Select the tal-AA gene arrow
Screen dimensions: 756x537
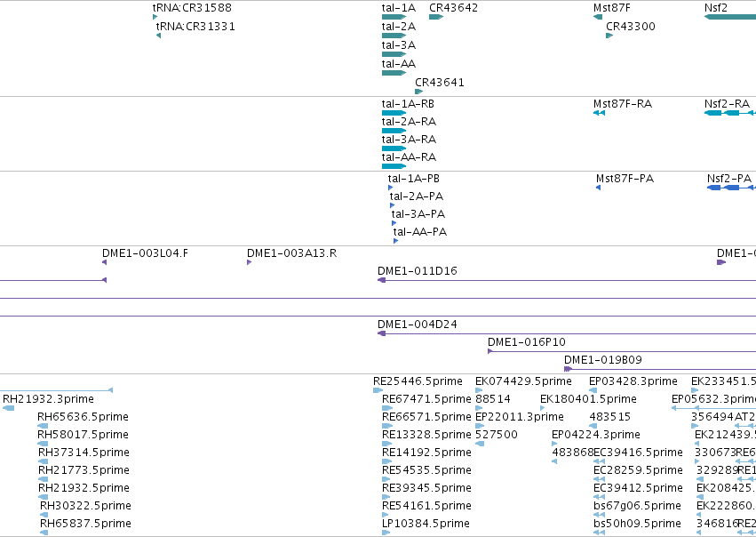[x=394, y=73]
